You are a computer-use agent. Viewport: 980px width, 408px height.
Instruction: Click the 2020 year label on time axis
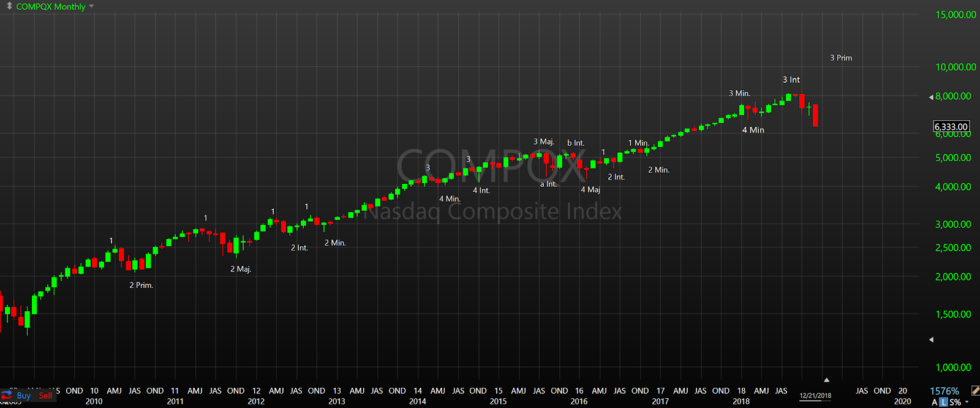pyautogui.click(x=903, y=401)
